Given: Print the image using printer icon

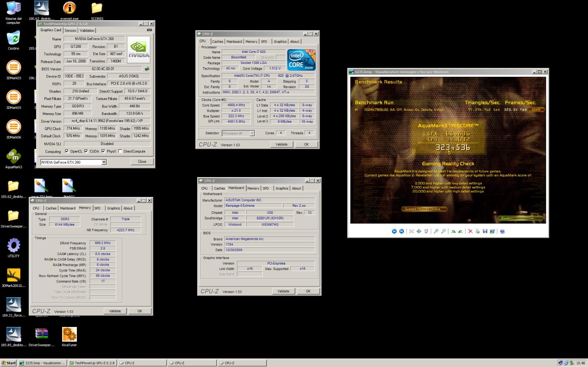Looking at the screenshot, I should click(x=477, y=231).
